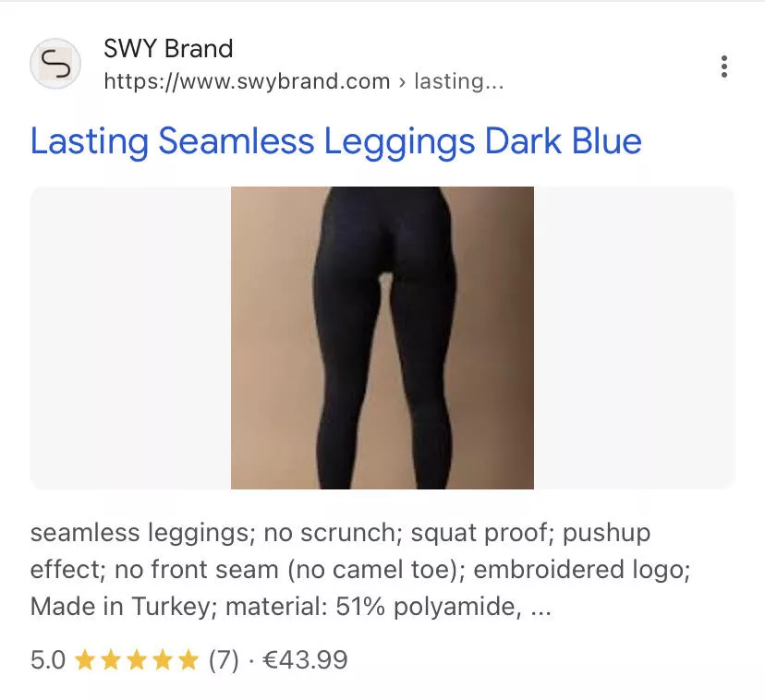The width and height of the screenshot is (765, 700).
Task: Open the Lasting Seamless Leggings Dark Blue link
Action: (335, 141)
